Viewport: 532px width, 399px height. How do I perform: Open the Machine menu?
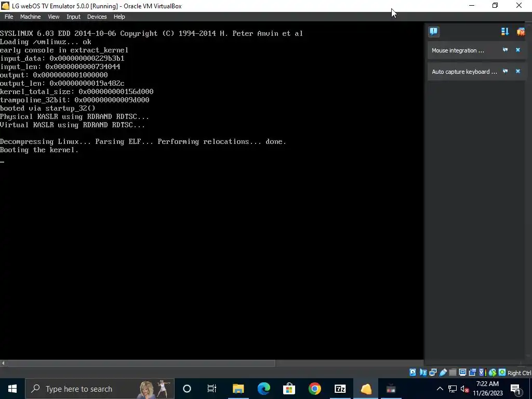(30, 17)
